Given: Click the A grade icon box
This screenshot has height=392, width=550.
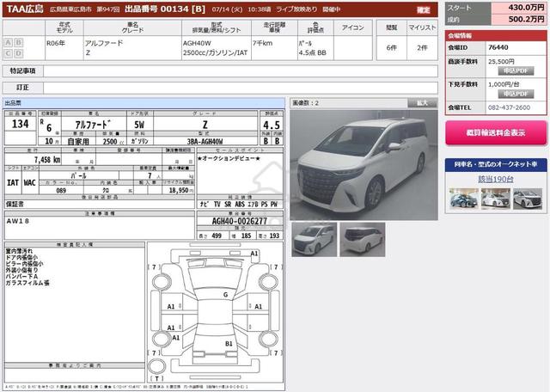Looking at the screenshot, I should 8,42.
